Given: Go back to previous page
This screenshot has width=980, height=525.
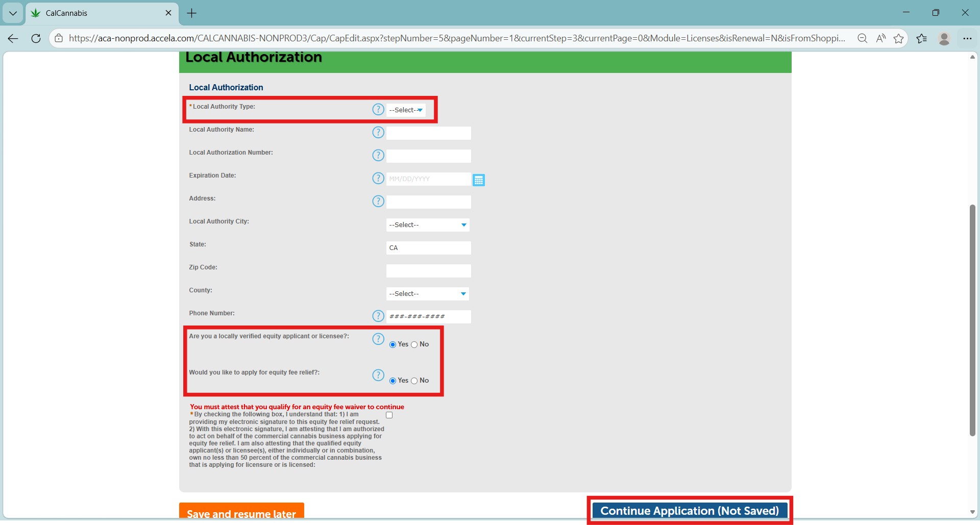Looking at the screenshot, I should click(x=13, y=38).
